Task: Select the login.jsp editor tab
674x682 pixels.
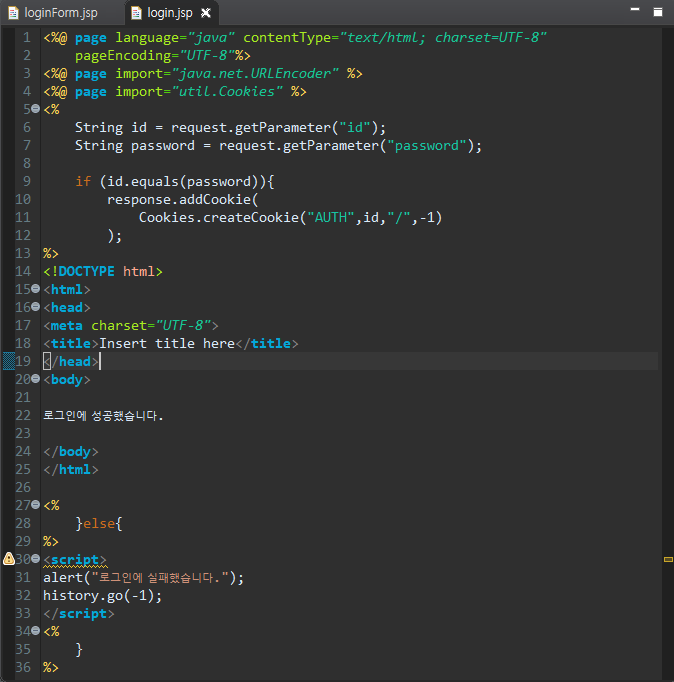Action: click(170, 13)
